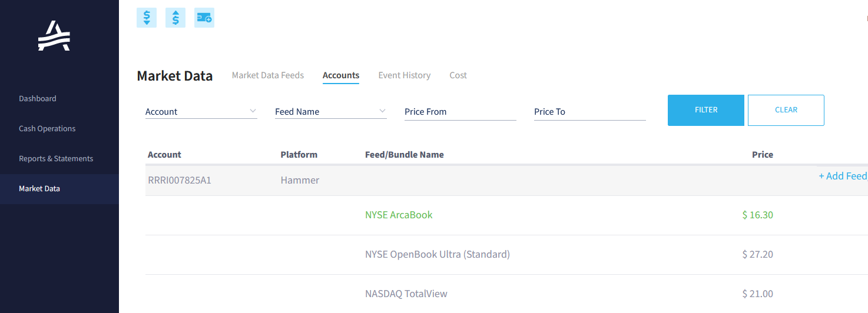This screenshot has width=868, height=313.
Task: Expand the Account filter dropdown
Action: [201, 111]
